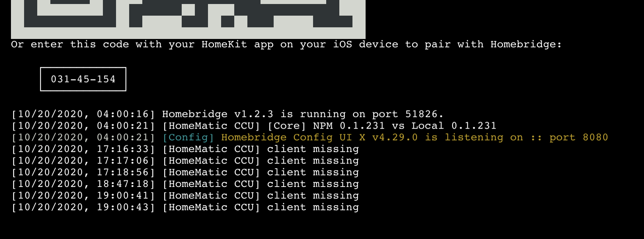This screenshot has height=239, width=644.
Task: Click 'client missing' message at 17:17:06
Action: [x=313, y=161]
